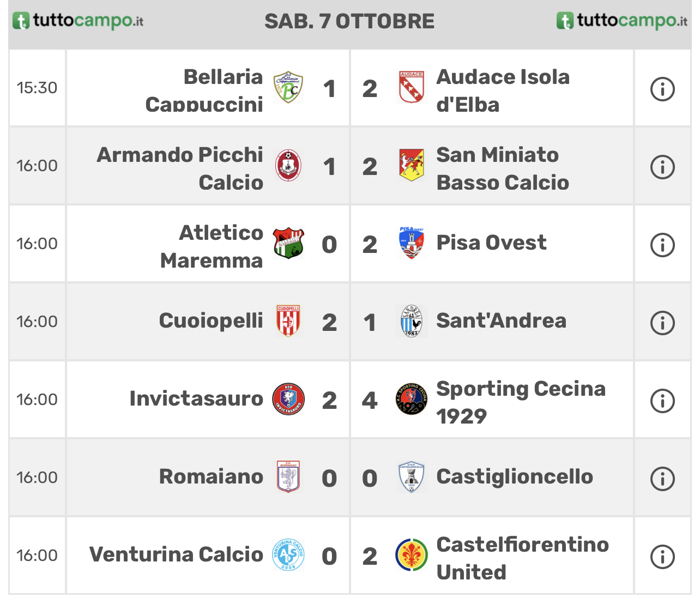This screenshot has height=604, width=700.
Task: Click the right tuttocampo.it logo
Action: (x=622, y=21)
